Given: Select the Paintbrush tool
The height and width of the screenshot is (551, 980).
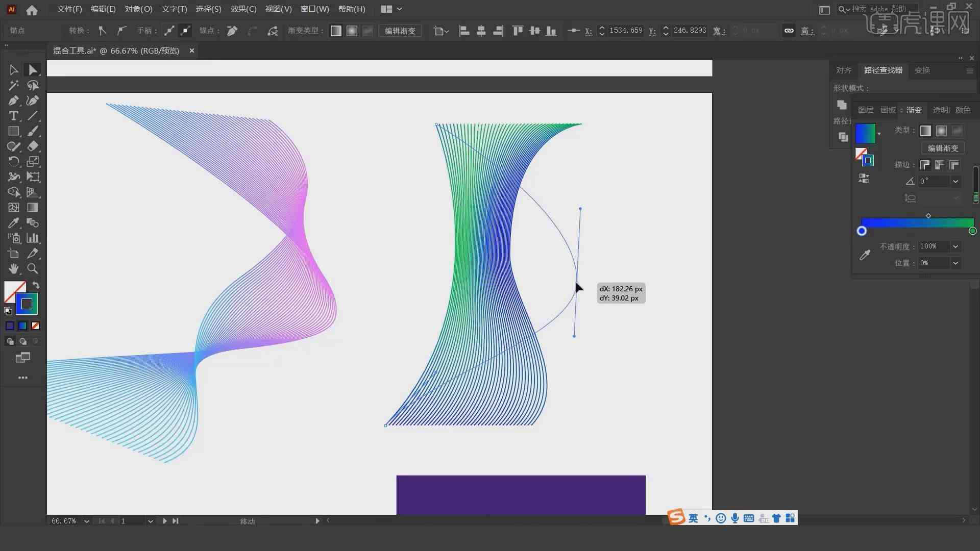Looking at the screenshot, I should [x=33, y=131].
